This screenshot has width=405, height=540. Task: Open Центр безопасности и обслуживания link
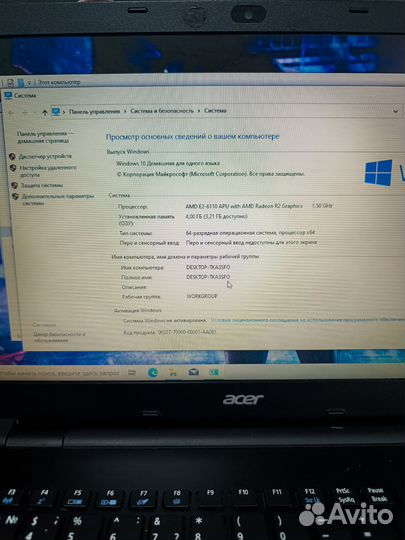[59, 337]
